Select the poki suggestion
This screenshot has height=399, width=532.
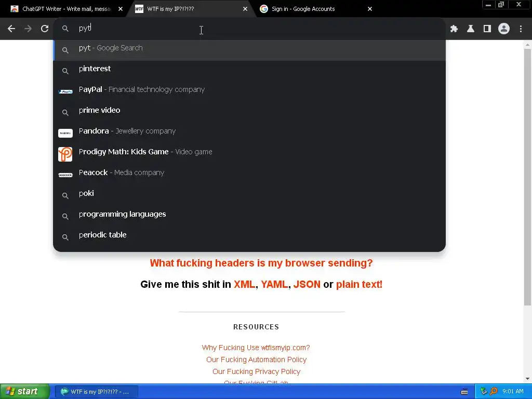[249, 196]
